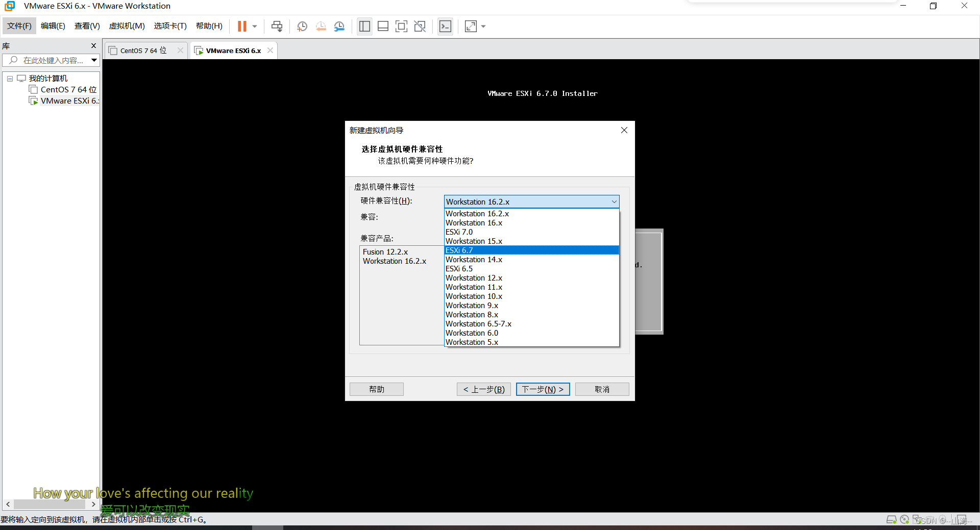
Task: Open the 帮助(H) menu
Action: point(209,26)
